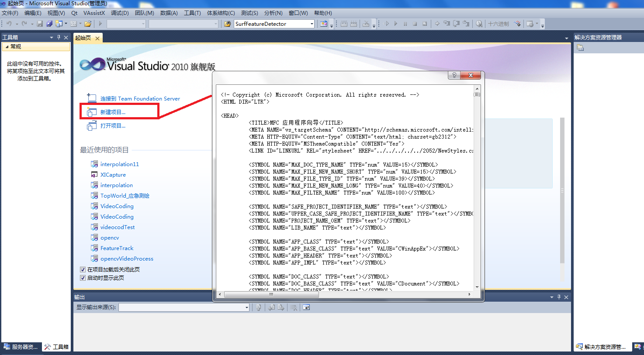Open the Add New Item dropdown arrow
Viewport: 644px width, 355px height.
coord(66,24)
